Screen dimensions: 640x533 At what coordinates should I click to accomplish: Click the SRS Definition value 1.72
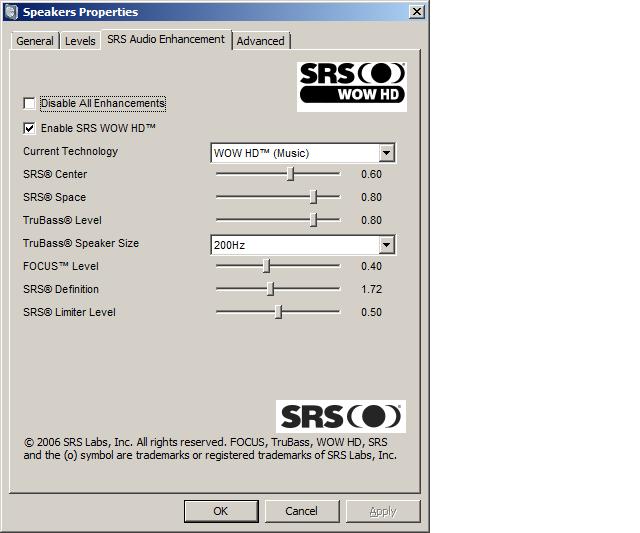[371, 289]
